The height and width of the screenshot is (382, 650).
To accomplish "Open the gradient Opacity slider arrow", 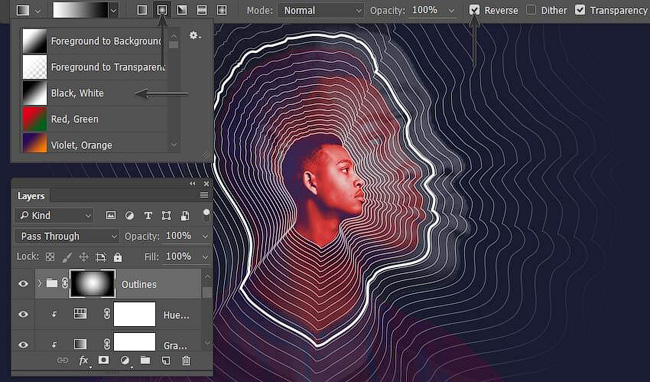I will 451,11.
